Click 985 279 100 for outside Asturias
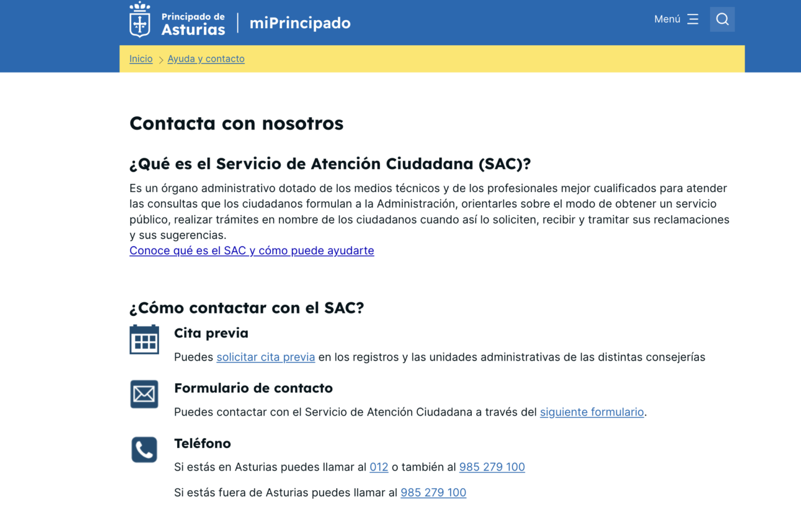 (x=433, y=493)
